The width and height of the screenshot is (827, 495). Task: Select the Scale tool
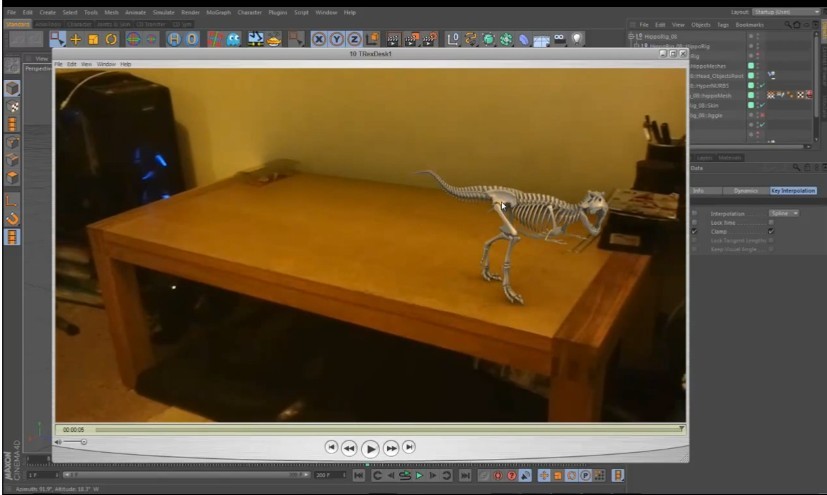coord(93,40)
